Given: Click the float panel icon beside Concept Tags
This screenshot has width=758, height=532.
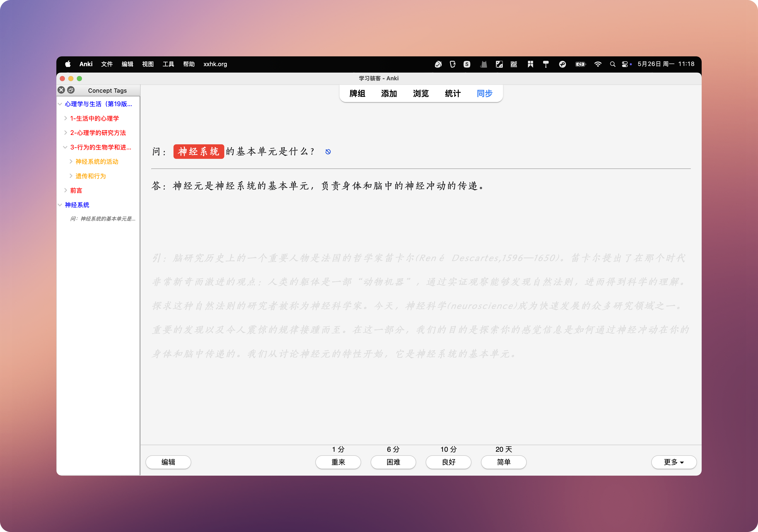Looking at the screenshot, I should click(x=71, y=90).
